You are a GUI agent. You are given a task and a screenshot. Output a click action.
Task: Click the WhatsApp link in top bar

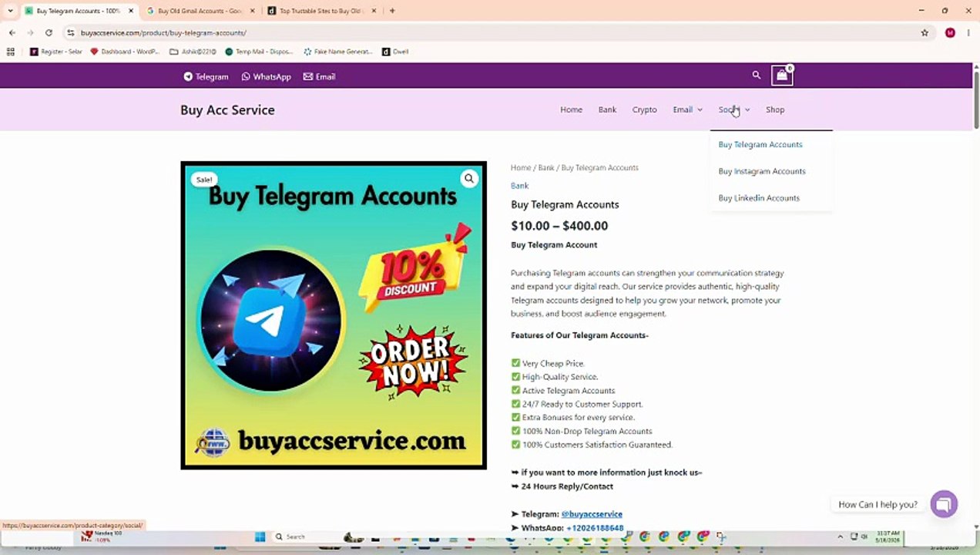[266, 76]
